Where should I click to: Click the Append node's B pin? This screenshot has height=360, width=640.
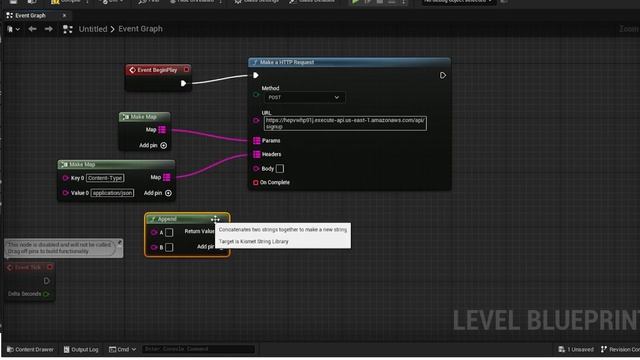[x=154, y=247]
